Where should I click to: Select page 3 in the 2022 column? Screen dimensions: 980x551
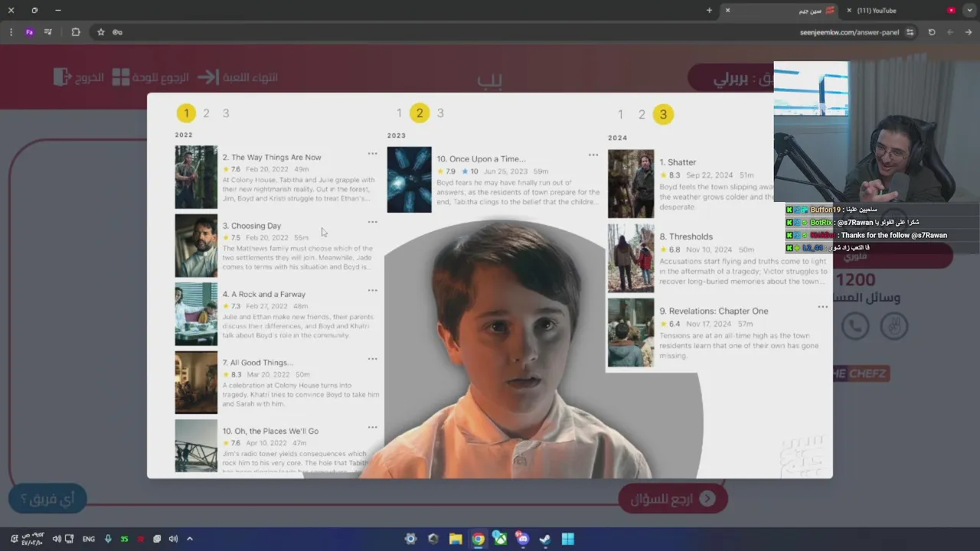pyautogui.click(x=226, y=113)
